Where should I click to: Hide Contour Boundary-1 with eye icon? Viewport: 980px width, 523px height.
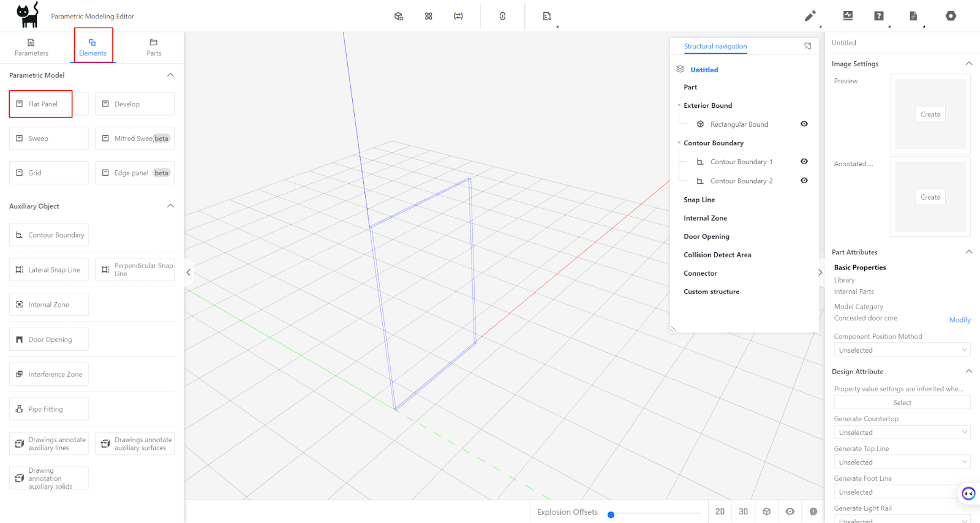point(804,161)
